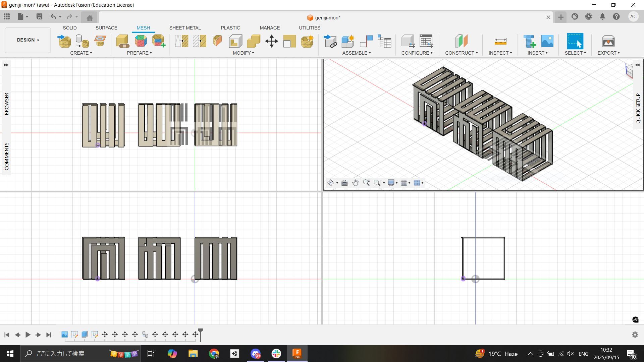Switch to the SURFACE tab
This screenshot has height=362, width=644.
click(106, 28)
